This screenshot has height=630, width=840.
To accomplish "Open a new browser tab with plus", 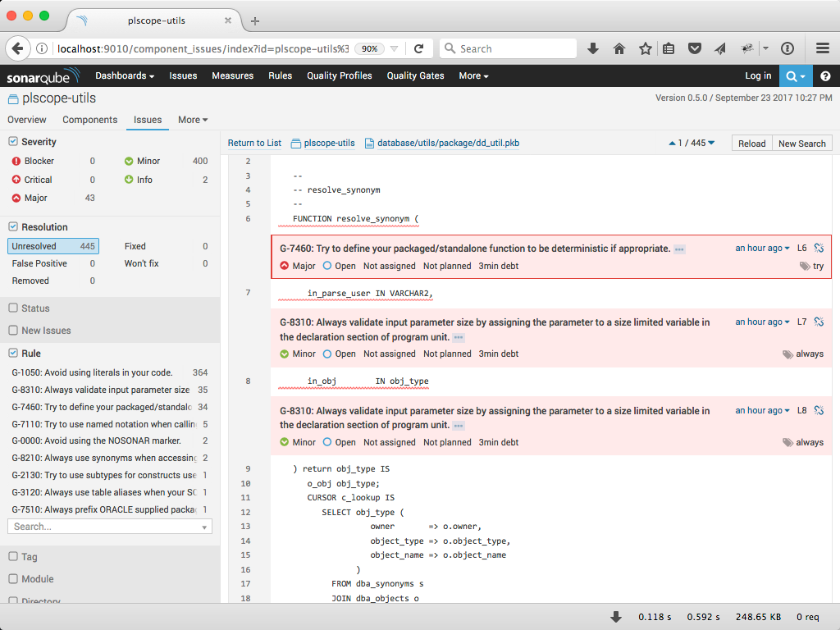I will (x=255, y=21).
